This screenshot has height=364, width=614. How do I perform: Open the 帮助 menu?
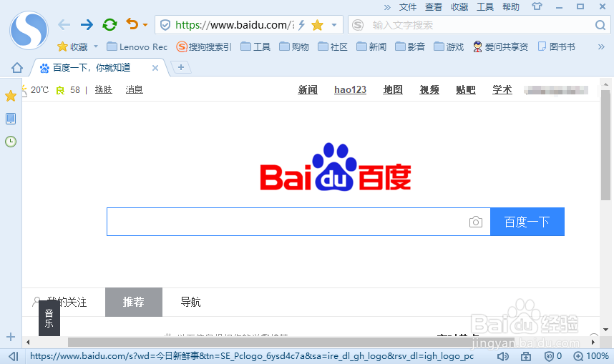[x=511, y=7]
